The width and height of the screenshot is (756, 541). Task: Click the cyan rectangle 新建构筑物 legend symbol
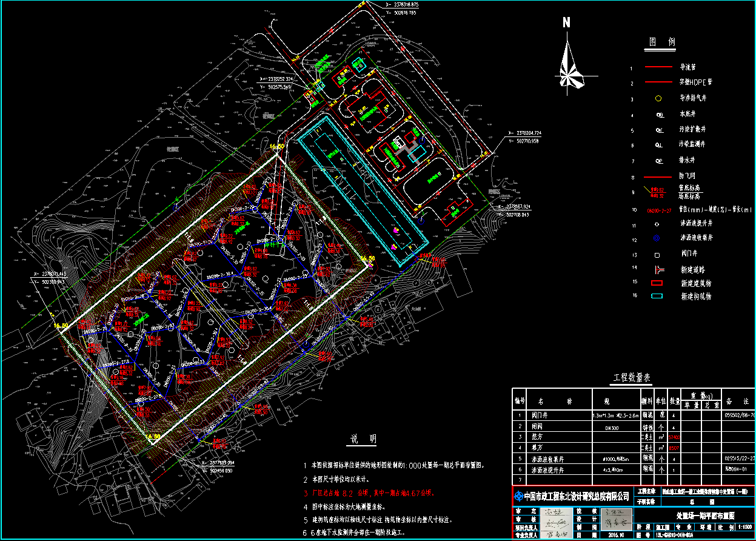657,297
